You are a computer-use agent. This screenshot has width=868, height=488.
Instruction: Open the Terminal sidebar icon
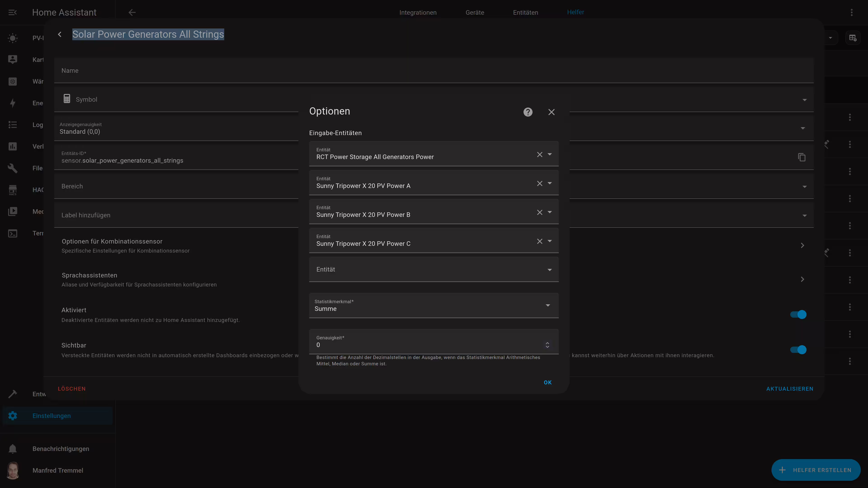[12, 233]
